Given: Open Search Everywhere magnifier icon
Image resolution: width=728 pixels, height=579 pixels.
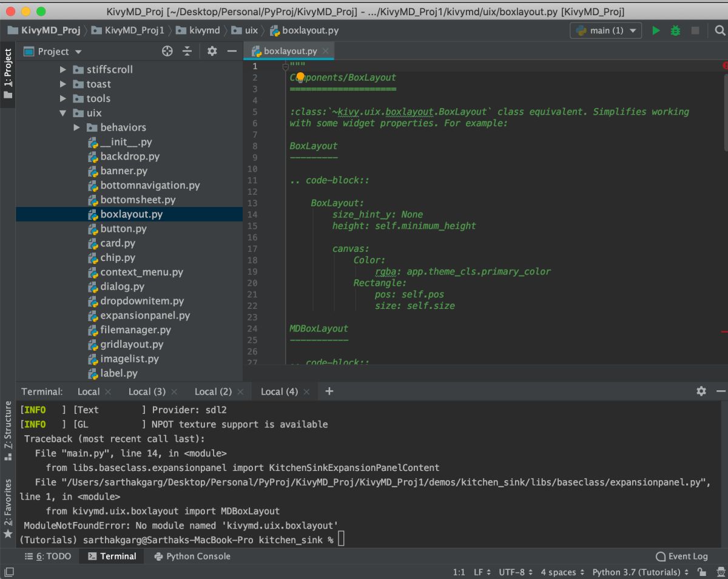Looking at the screenshot, I should (x=720, y=30).
